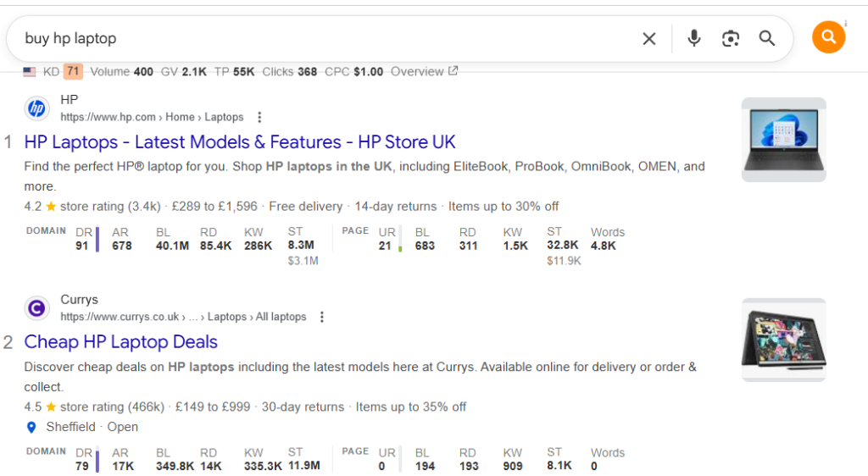
Task: Click the AR 678 value for HP domain
Action: 122,246
